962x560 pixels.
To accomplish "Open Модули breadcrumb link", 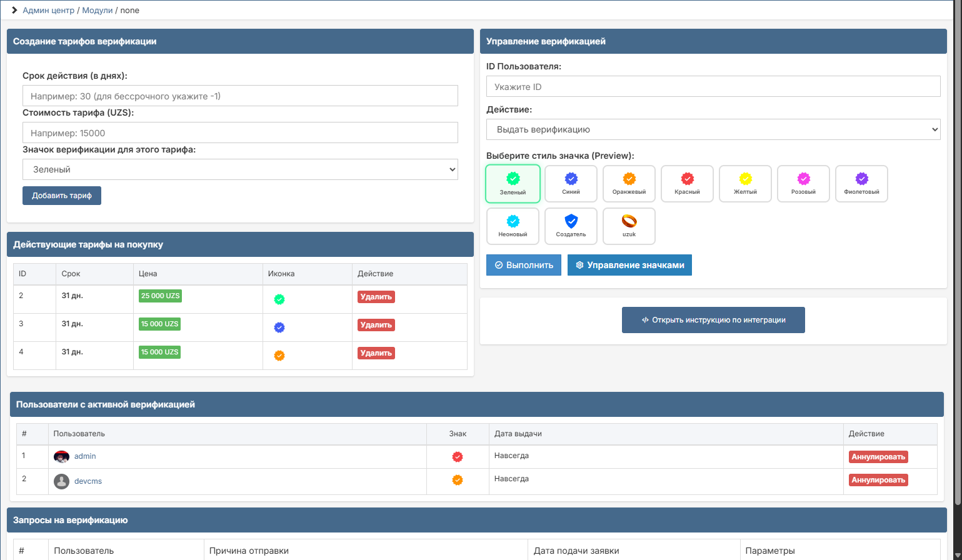I will coord(97,11).
